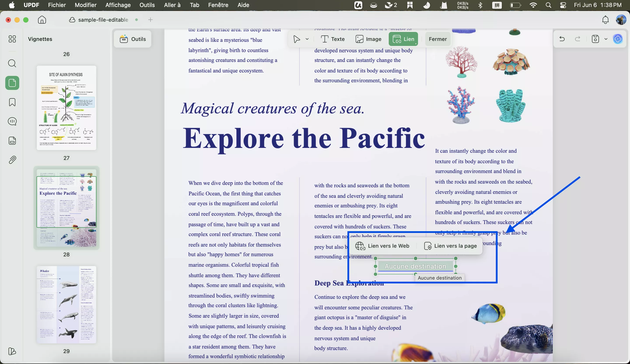Screen dimensions: 630x364
Task: Open the attachments paperclip icon
Action: [x=12, y=160]
